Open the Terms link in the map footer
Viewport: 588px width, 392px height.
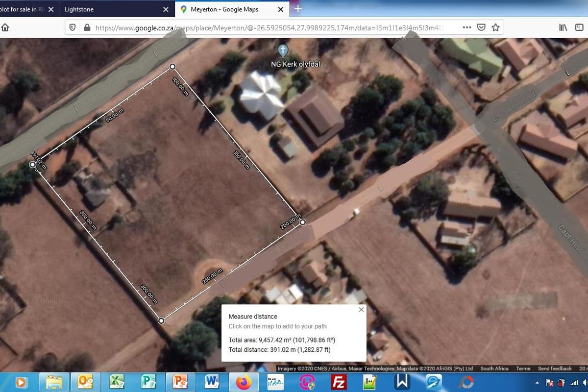(523, 368)
